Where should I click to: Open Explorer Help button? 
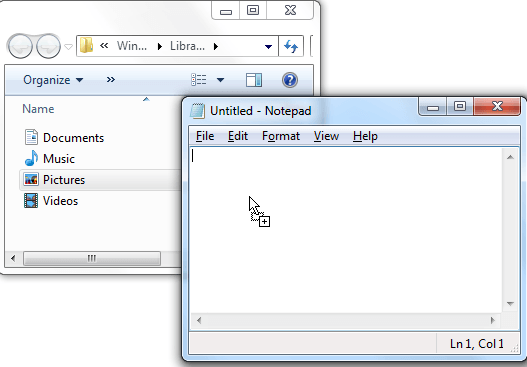tap(290, 80)
